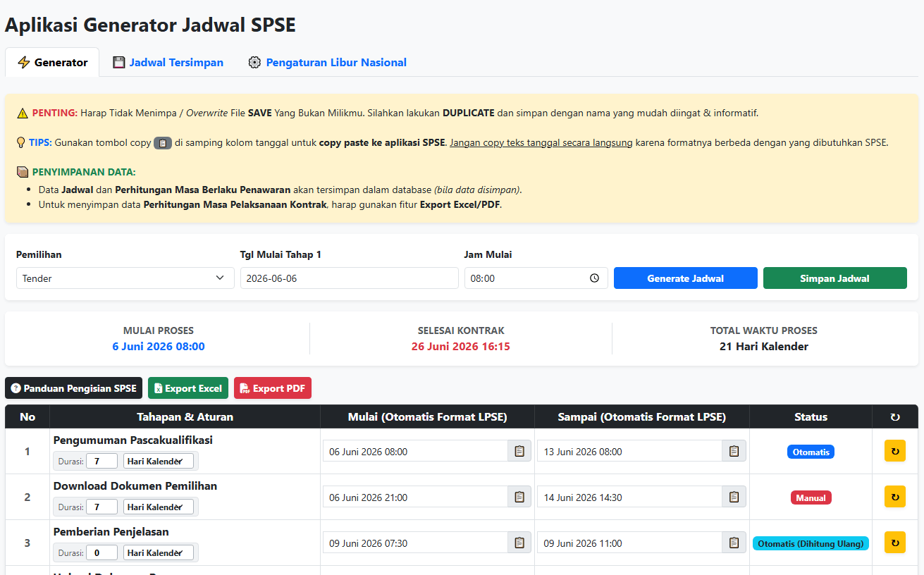Open duration unit dropdown for Download Dokumen Pemilihan
This screenshot has height=575, width=924.
159,507
